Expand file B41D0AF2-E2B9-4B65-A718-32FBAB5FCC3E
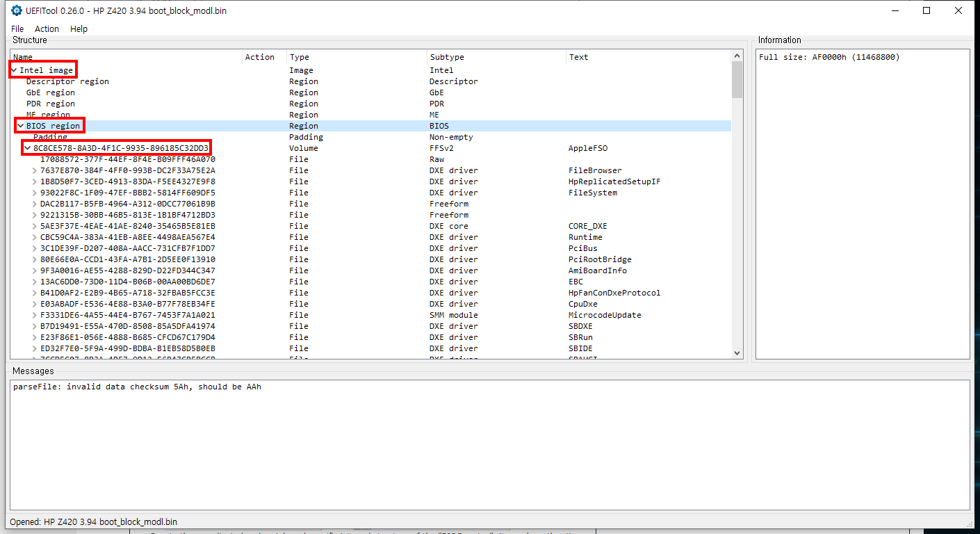The width and height of the screenshot is (980, 534). tap(35, 293)
